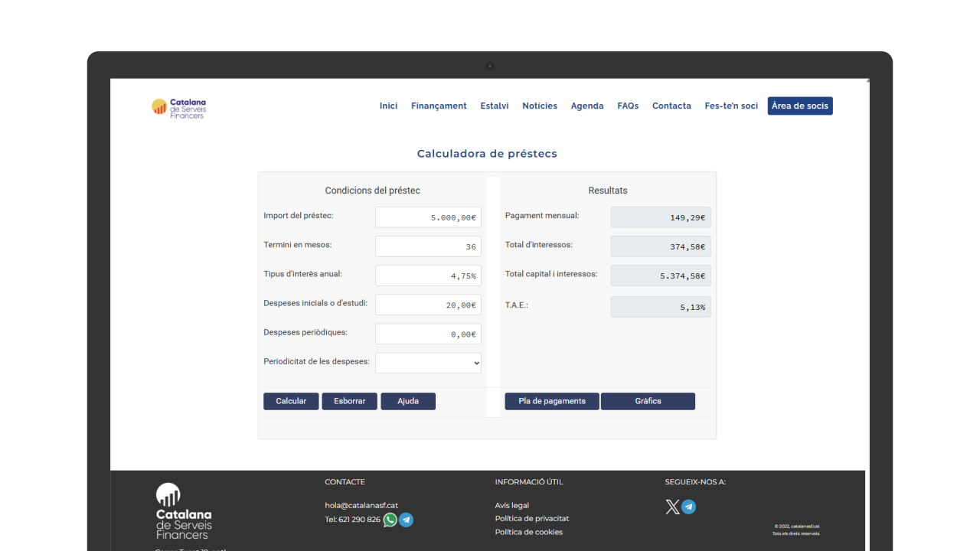The height and width of the screenshot is (551, 980).
Task: Expand the Periodicitat de les despeses dropdown
Action: [428, 363]
